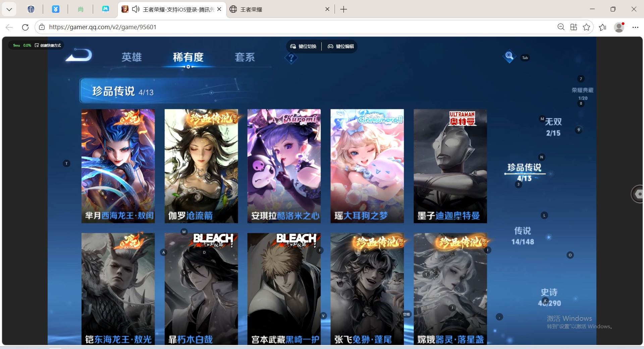The height and width of the screenshot is (349, 644).
Task: Open the 嫦娥 器灵·落星盏 skin card
Action: pos(450,289)
